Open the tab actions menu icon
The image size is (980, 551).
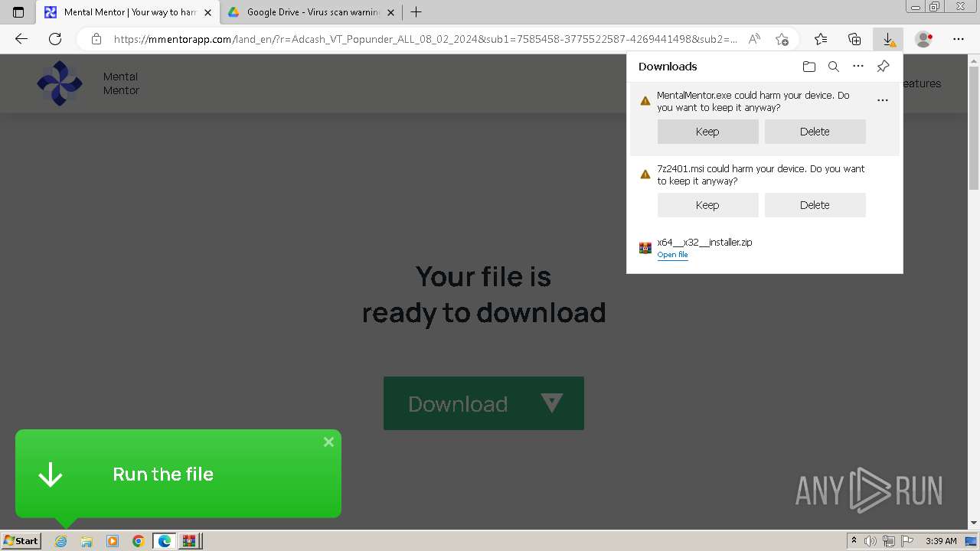(18, 12)
